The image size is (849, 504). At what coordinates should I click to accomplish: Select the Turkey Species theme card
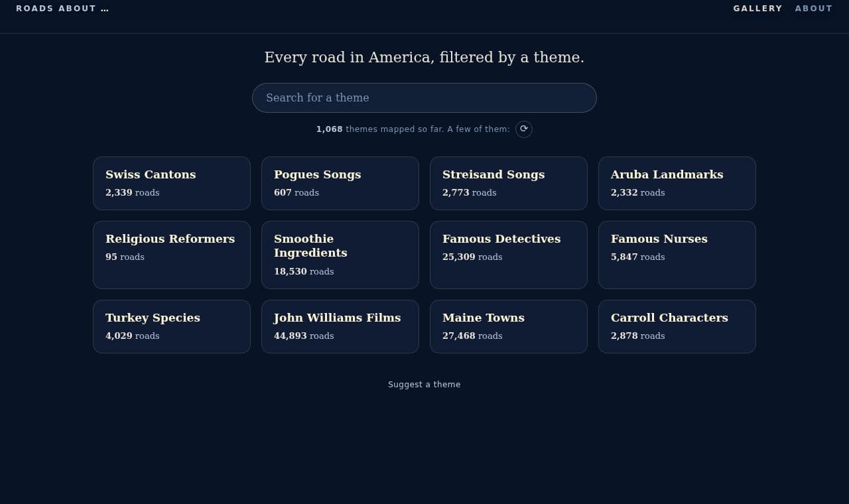(172, 326)
